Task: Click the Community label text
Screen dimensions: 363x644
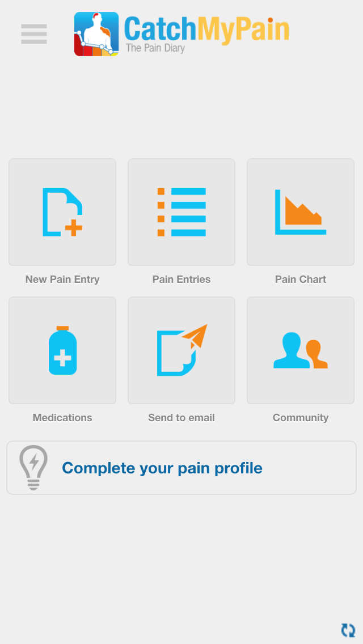Action: pyautogui.click(x=301, y=418)
